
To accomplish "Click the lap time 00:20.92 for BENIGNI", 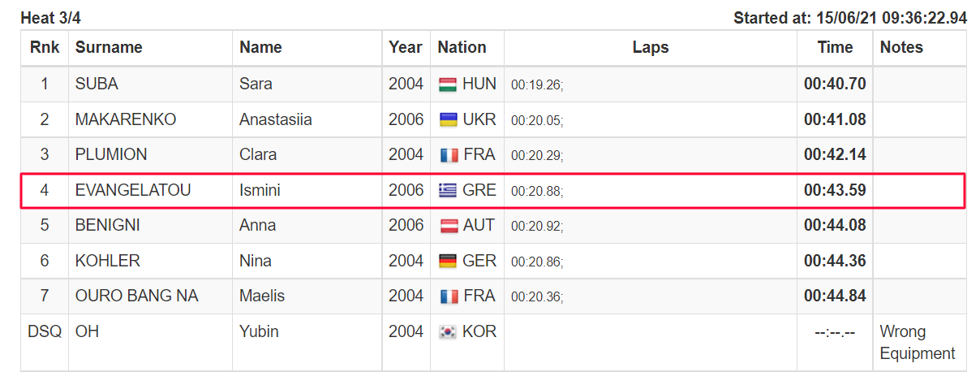I will (537, 227).
